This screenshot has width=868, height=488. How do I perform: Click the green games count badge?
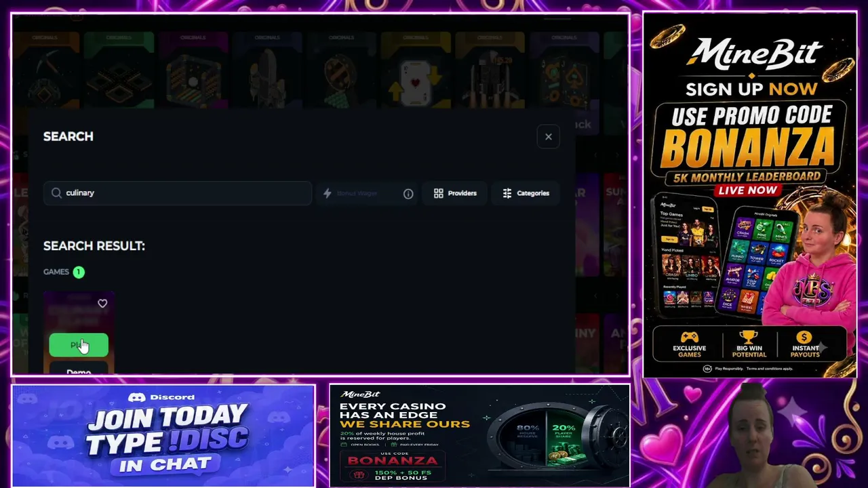(x=79, y=272)
